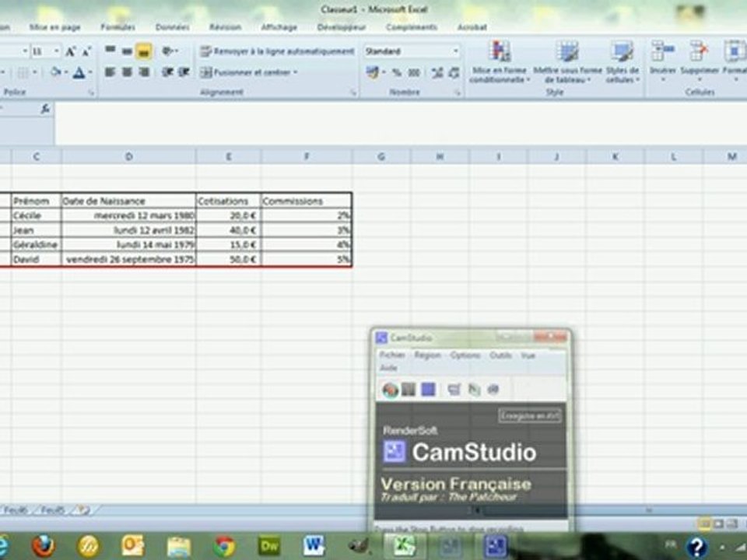Select the Cotisations header cell
747x560 pixels.
(228, 201)
